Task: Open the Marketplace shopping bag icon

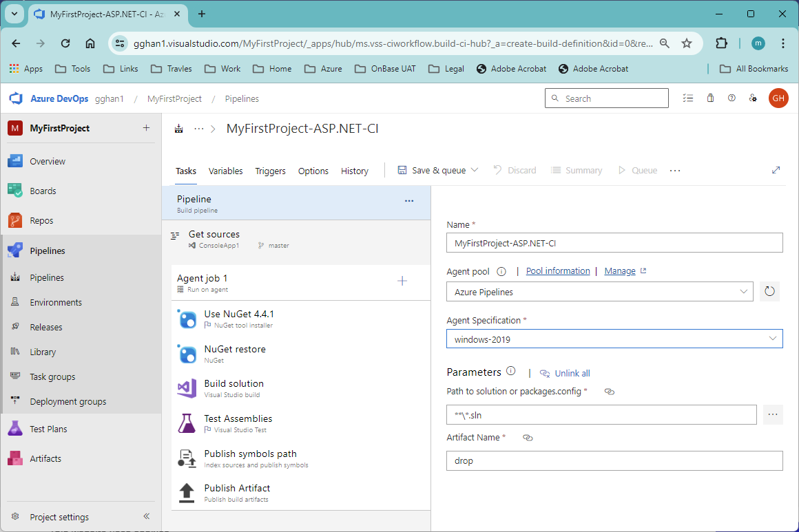Action: [710, 98]
